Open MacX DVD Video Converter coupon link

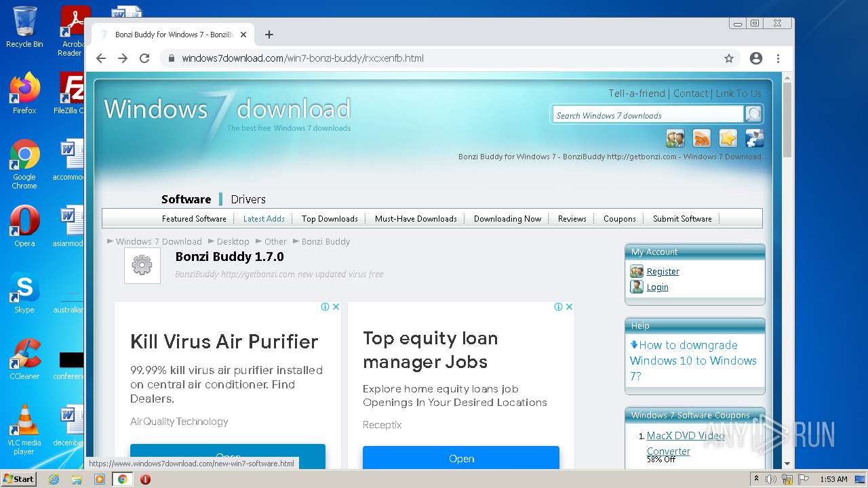tap(686, 443)
